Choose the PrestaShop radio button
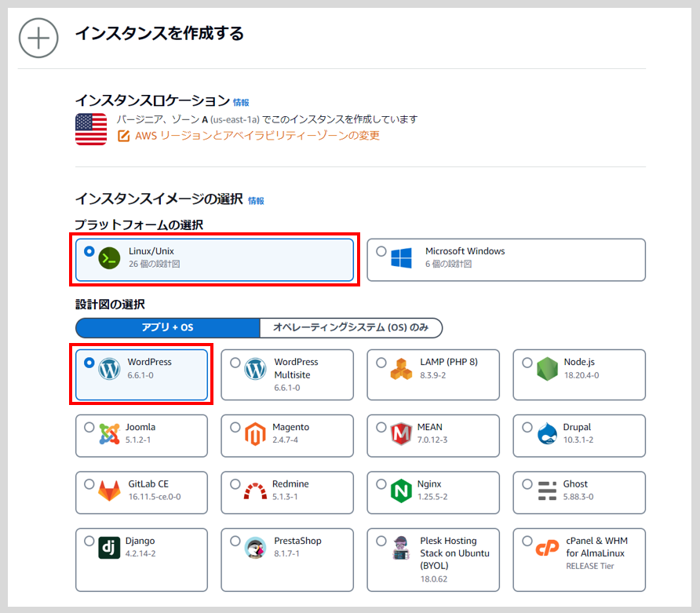The image size is (700, 613). point(235,541)
